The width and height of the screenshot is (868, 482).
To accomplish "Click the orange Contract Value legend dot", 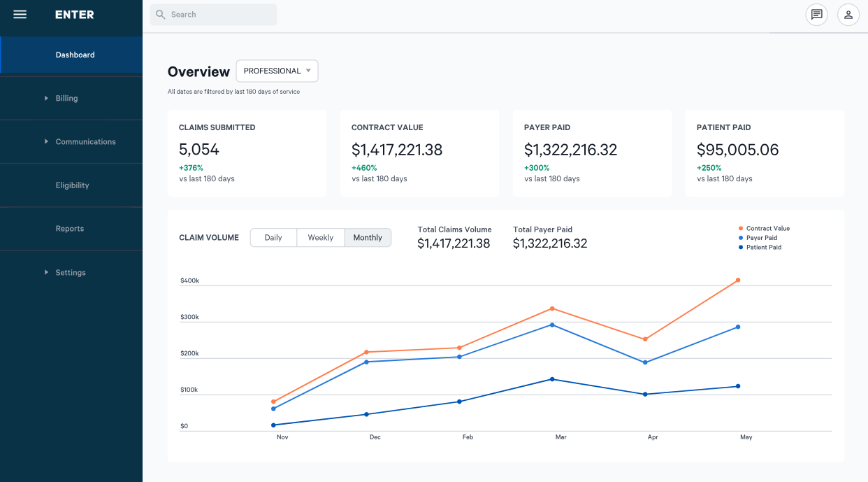I will pos(741,229).
